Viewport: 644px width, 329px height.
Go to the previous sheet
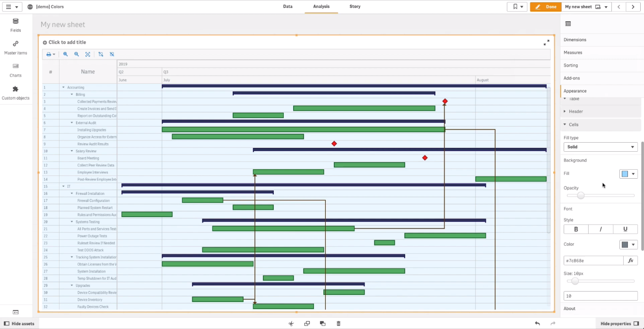[x=619, y=7]
